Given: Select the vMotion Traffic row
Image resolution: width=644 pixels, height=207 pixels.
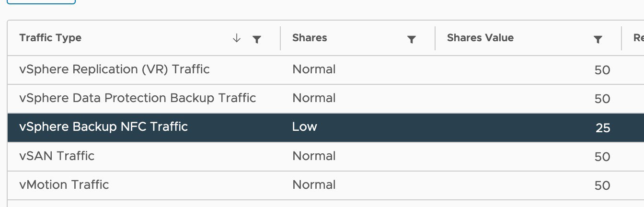Looking at the screenshot, I should tap(326, 185).
